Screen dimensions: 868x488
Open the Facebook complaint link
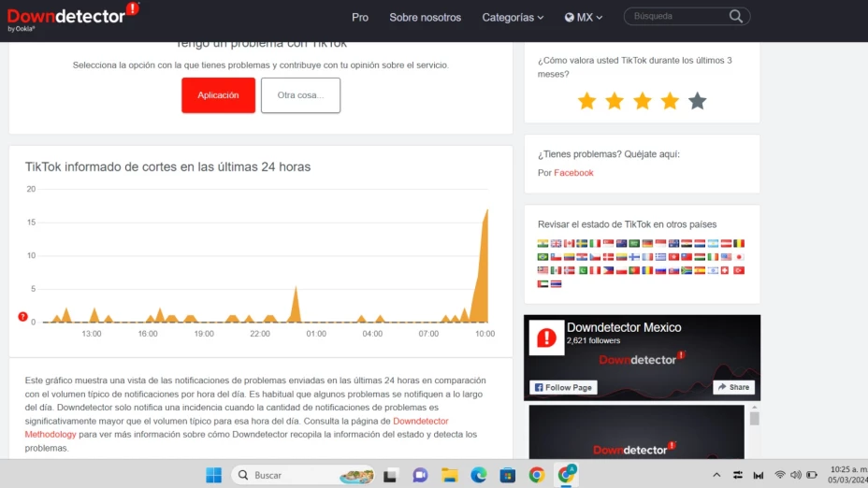(573, 173)
